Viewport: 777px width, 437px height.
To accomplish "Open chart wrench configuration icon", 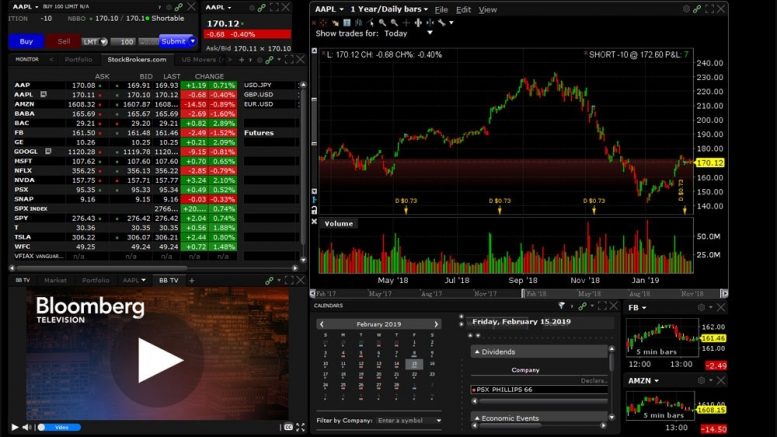I will (442, 23).
